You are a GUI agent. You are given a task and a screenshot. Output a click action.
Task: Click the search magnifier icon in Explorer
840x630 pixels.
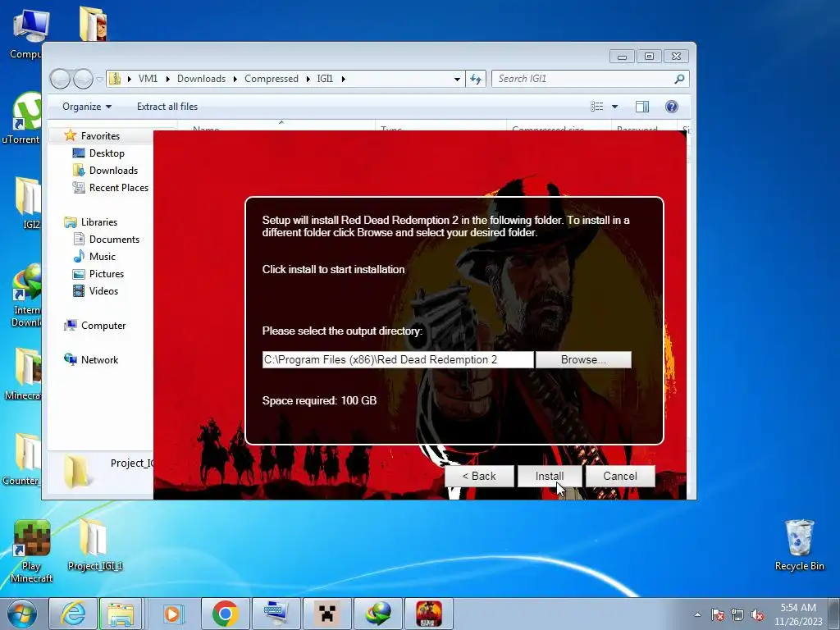[679, 79]
